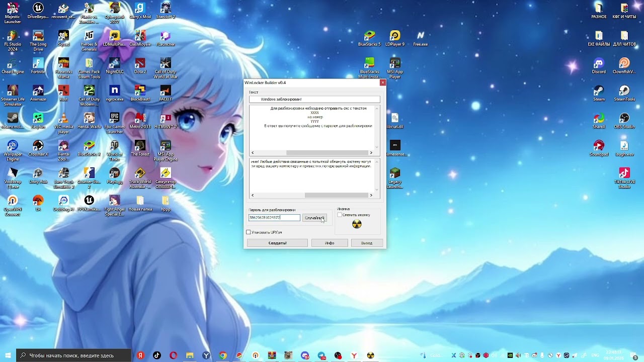Focus the "Пароль для разблокировки" input field
The width and height of the screenshot is (644, 362).
pos(274,218)
